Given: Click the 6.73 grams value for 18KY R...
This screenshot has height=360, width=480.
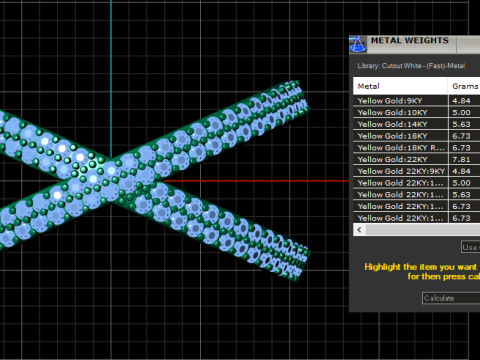Looking at the screenshot, I should 461,148.
